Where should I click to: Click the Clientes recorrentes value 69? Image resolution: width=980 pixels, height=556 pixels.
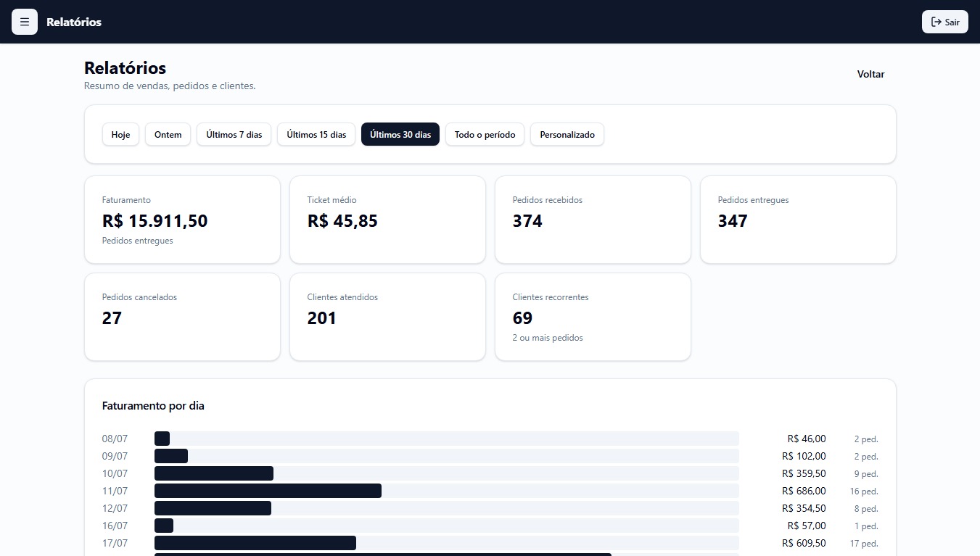click(x=522, y=318)
